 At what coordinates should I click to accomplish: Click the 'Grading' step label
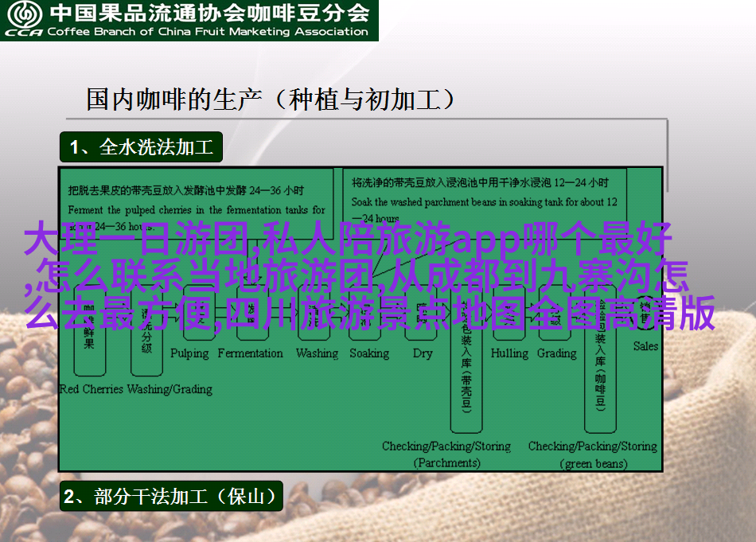coord(557,353)
